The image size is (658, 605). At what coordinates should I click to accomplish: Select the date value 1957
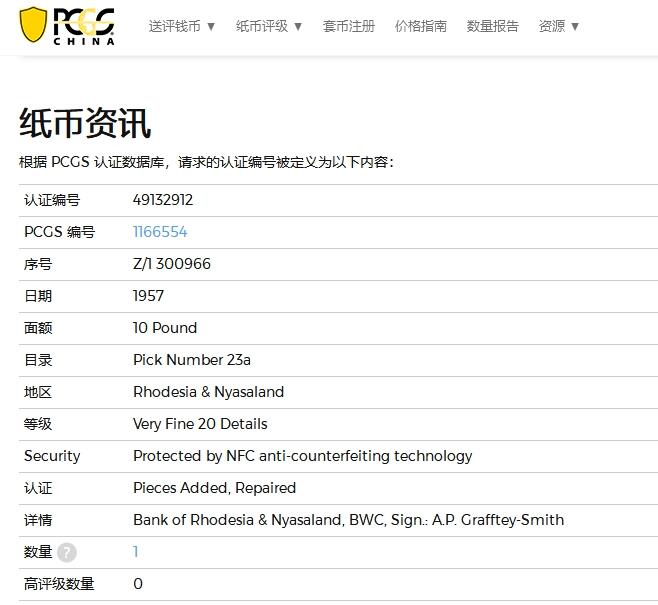coord(148,296)
